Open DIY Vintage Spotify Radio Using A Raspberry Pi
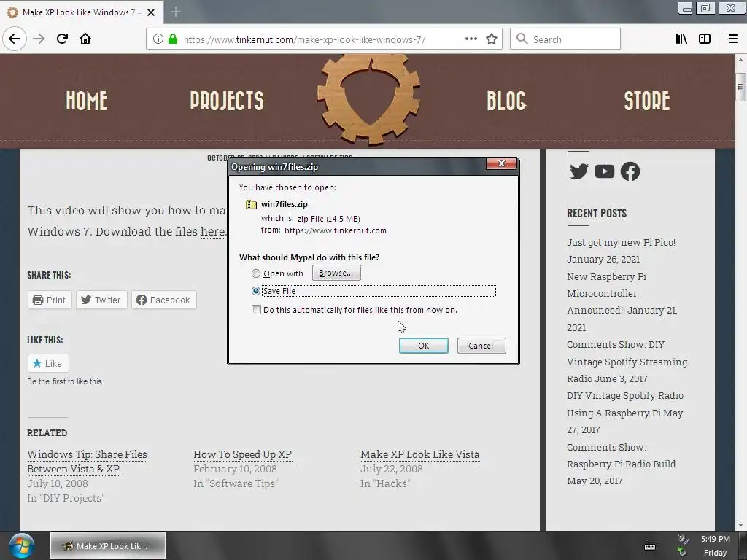Viewport: 747px width, 560px height. (x=625, y=404)
